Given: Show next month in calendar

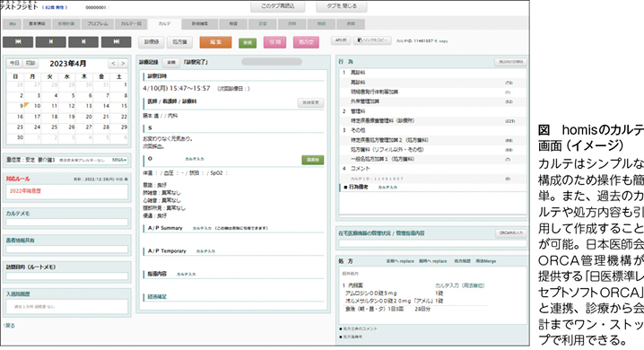Looking at the screenshot, I should pyautogui.click(x=122, y=64).
